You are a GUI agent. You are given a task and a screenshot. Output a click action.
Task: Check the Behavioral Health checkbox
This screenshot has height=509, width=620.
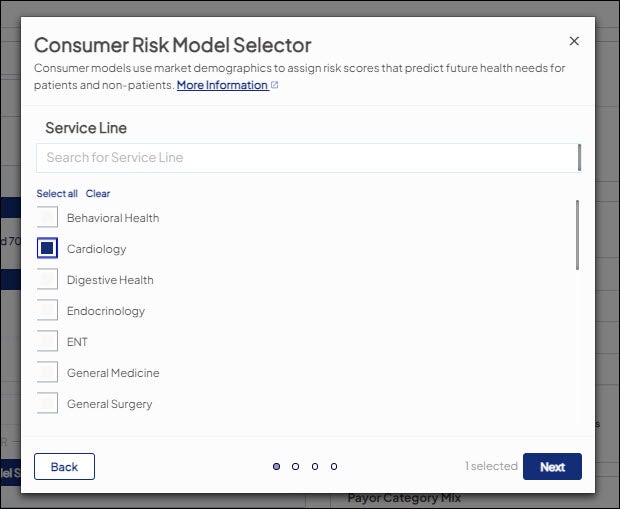[x=47, y=218]
